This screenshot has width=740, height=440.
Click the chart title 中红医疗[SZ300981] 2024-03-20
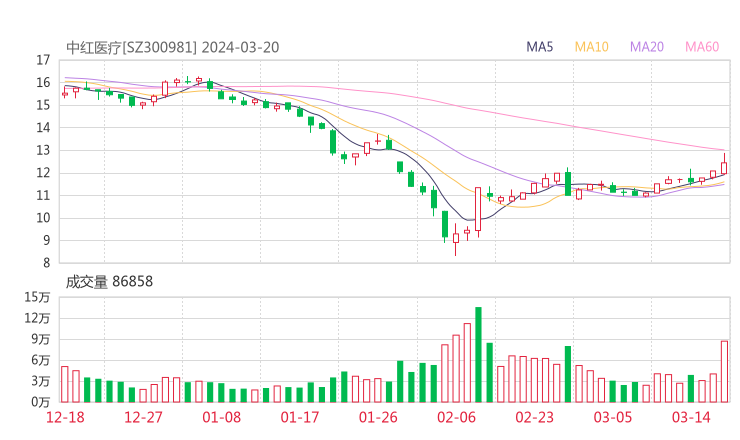tap(173, 47)
